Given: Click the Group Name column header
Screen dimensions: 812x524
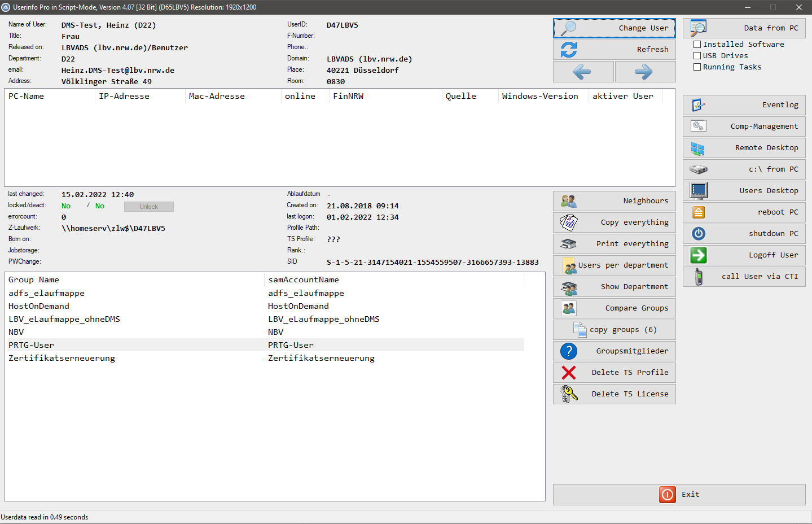Looking at the screenshot, I should pyautogui.click(x=134, y=280).
